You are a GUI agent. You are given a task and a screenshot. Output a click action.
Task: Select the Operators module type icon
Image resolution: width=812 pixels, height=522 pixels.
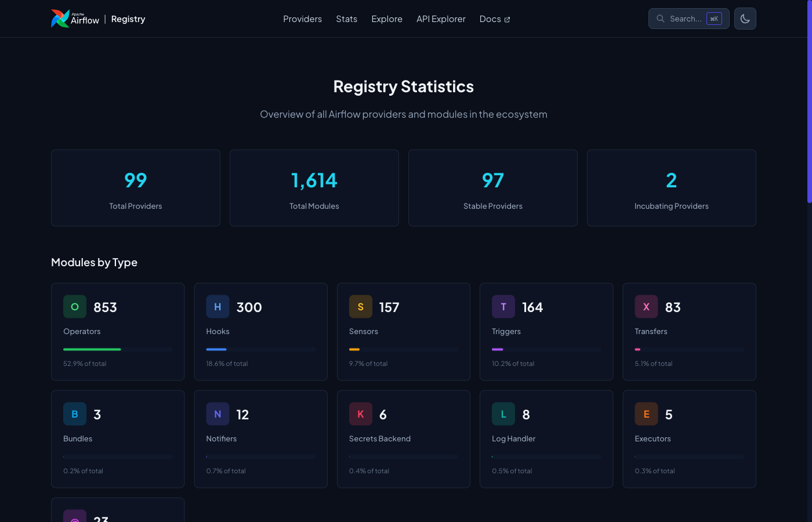point(74,306)
